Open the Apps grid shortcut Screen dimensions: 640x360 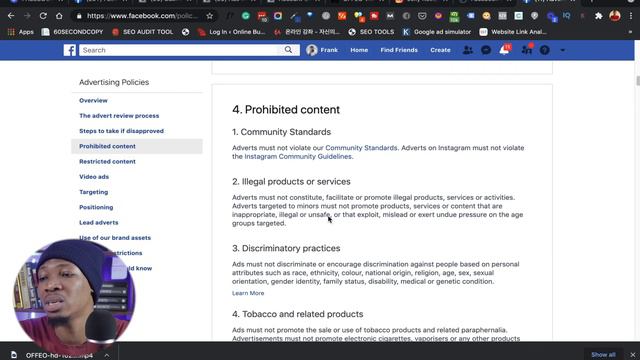[21, 32]
